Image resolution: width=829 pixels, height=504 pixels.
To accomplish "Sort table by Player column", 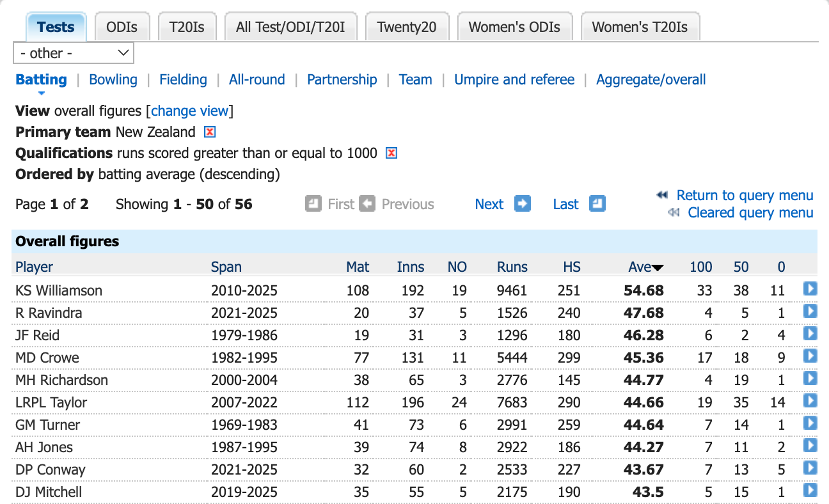I will click(x=35, y=267).
